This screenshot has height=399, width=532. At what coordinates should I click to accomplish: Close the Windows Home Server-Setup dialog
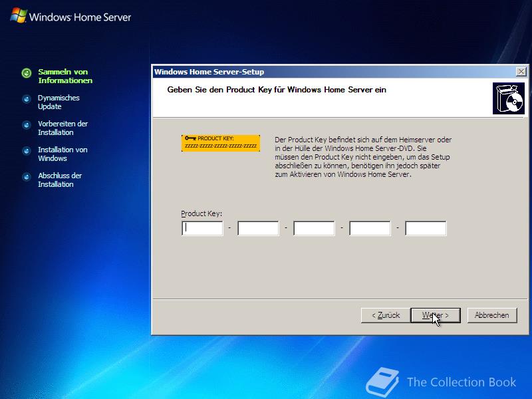click(521, 72)
